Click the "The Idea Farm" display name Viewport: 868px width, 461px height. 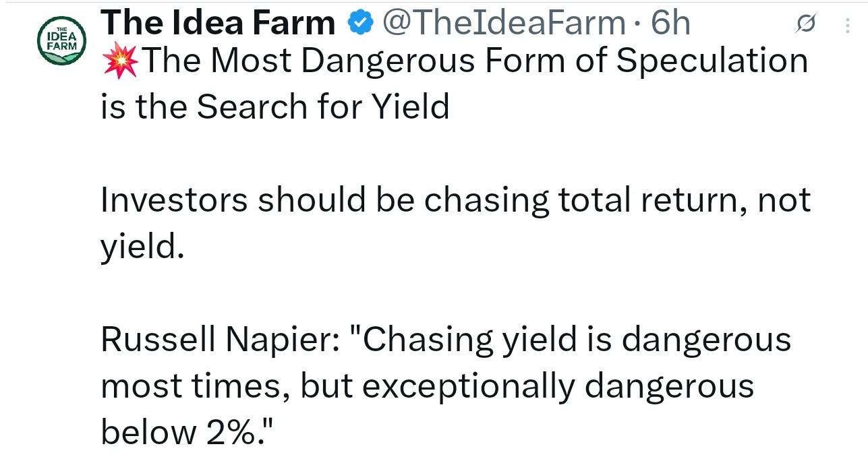pos(217,24)
